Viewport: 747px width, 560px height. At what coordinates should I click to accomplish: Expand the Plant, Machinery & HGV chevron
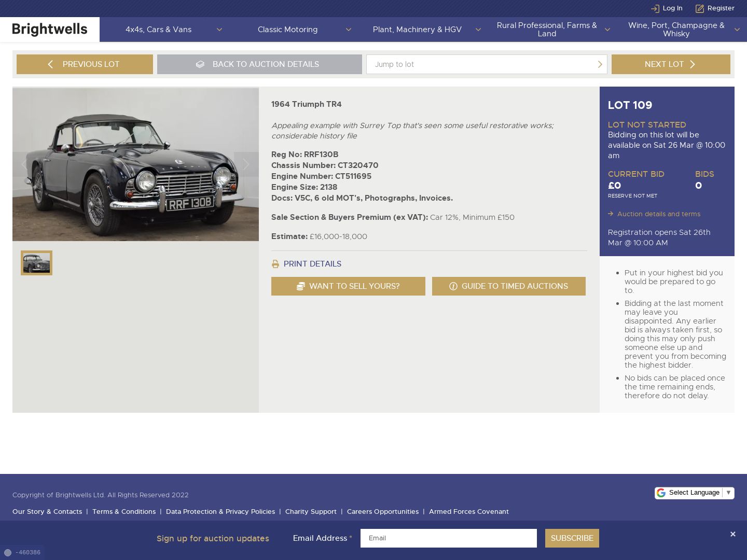coord(478,30)
